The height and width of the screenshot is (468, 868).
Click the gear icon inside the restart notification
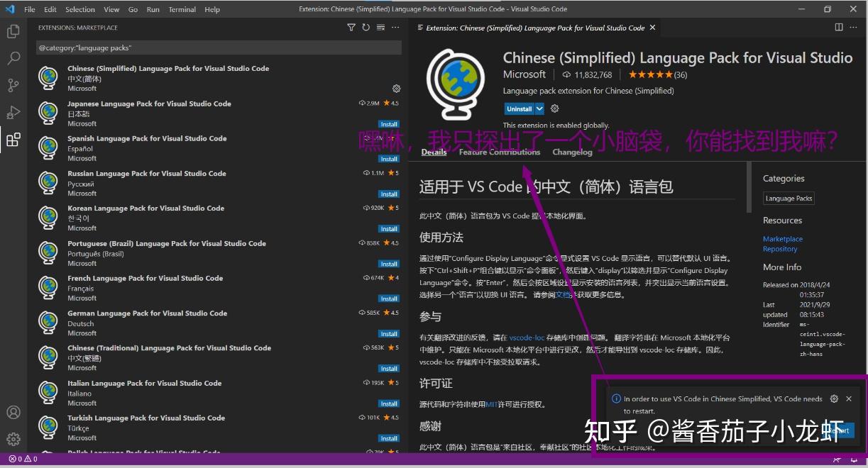834,399
